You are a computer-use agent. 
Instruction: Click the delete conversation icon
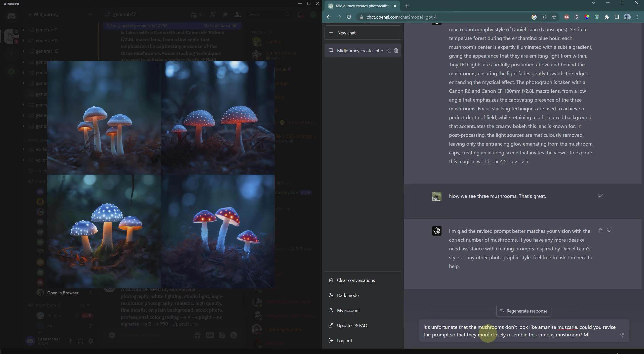(396, 51)
